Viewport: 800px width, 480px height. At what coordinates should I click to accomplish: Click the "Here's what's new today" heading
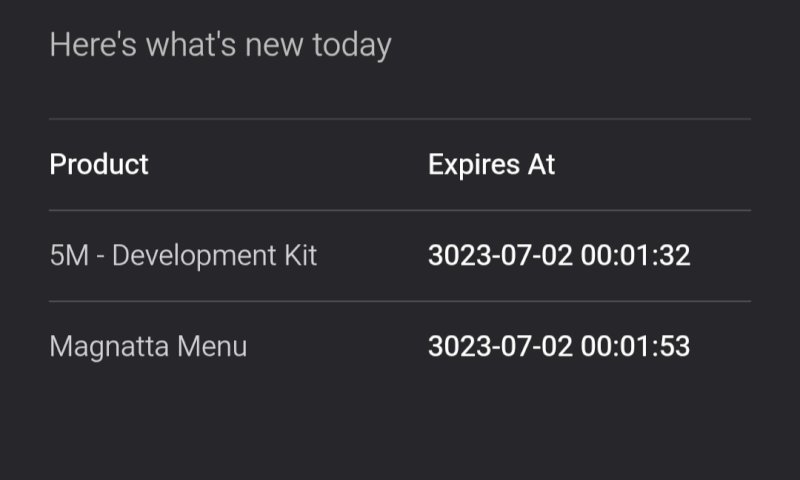(x=220, y=45)
